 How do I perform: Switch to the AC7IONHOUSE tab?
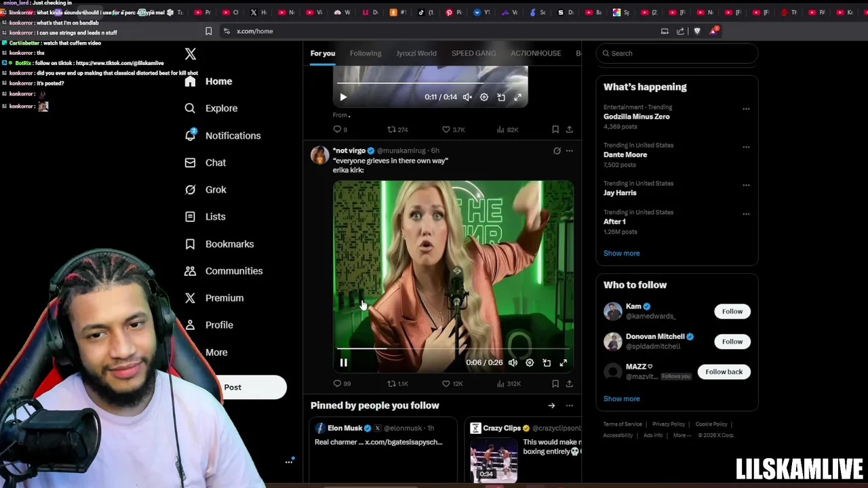click(x=536, y=54)
